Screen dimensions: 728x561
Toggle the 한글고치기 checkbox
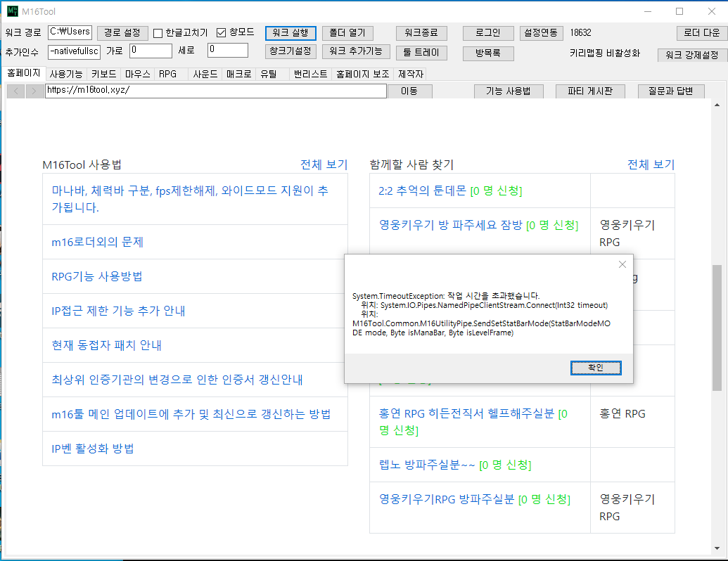click(158, 33)
